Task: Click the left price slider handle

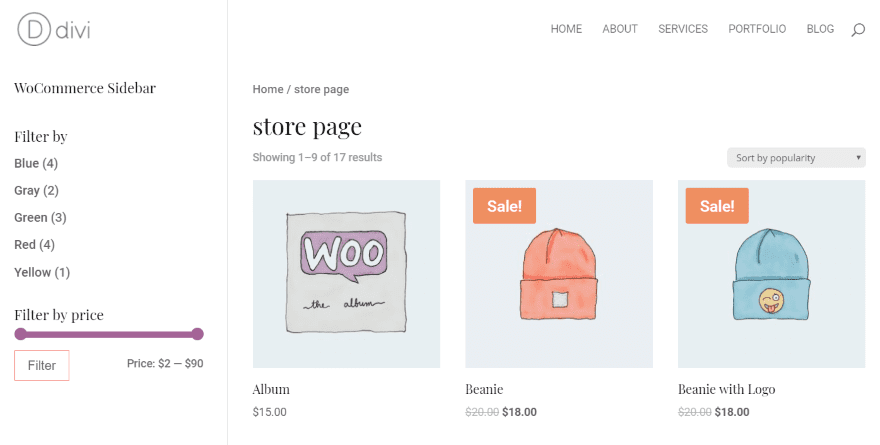Action: pos(20,334)
